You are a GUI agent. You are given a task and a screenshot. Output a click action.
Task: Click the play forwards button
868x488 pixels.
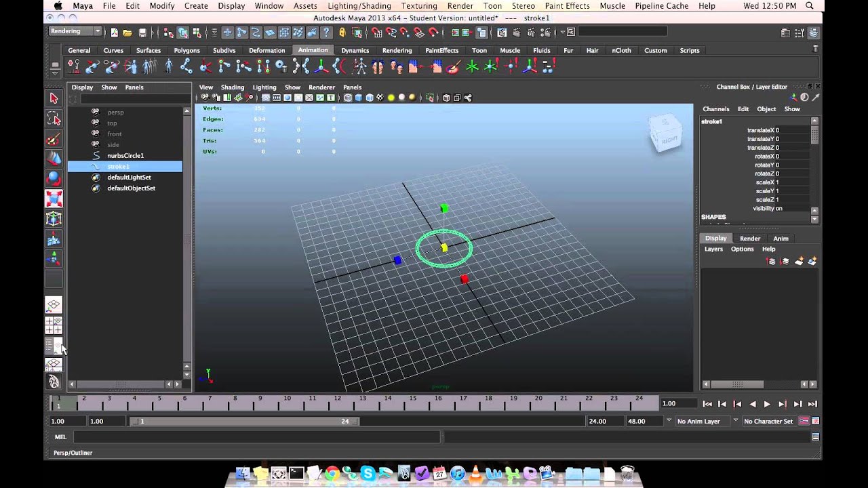[x=767, y=404]
